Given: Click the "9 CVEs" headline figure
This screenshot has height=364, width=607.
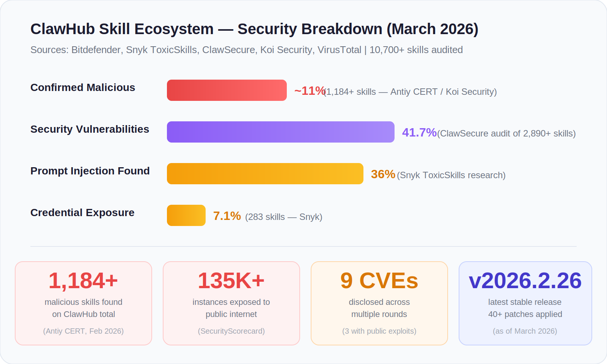Looking at the screenshot, I should coord(379,281).
